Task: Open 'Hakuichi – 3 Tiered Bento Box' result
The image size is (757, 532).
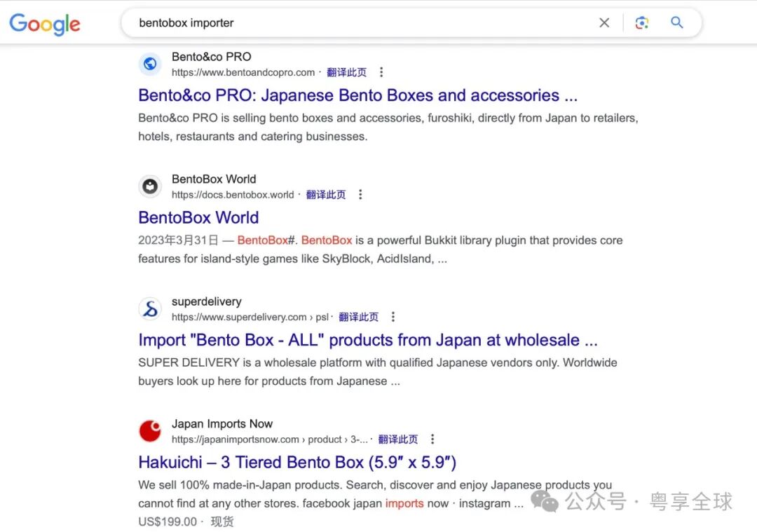Action: click(x=297, y=462)
